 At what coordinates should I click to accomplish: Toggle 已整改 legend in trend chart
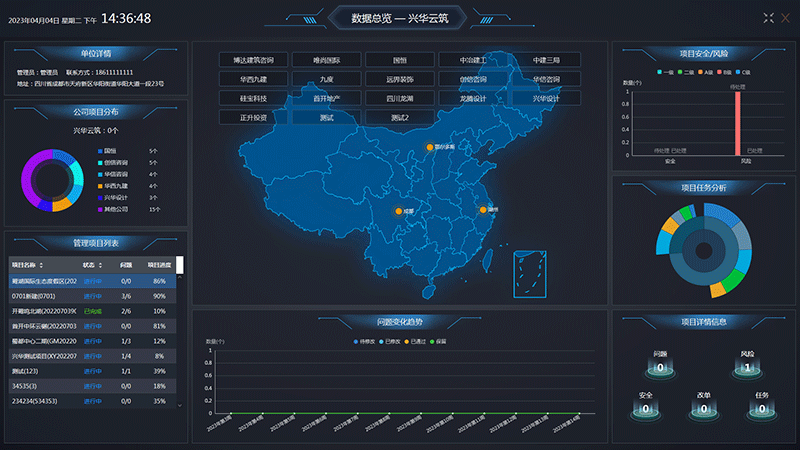click(390, 342)
